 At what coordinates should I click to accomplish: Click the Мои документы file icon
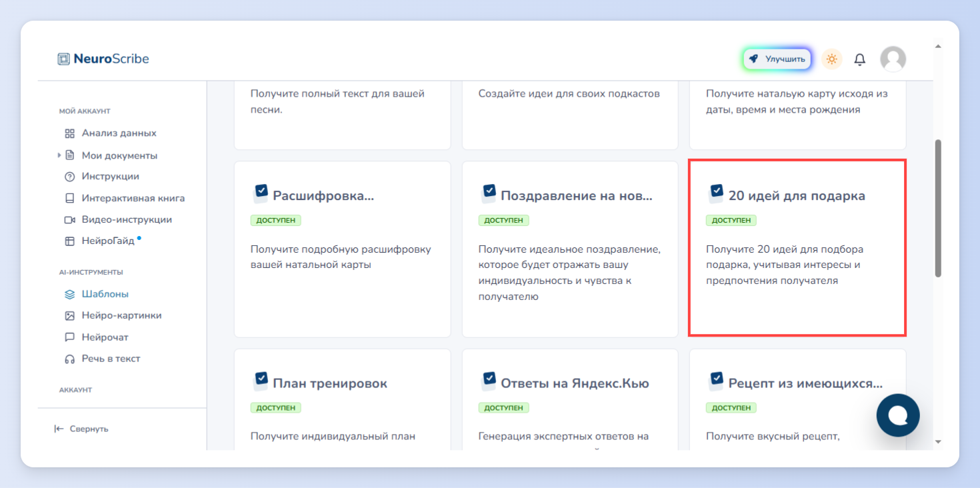click(69, 155)
